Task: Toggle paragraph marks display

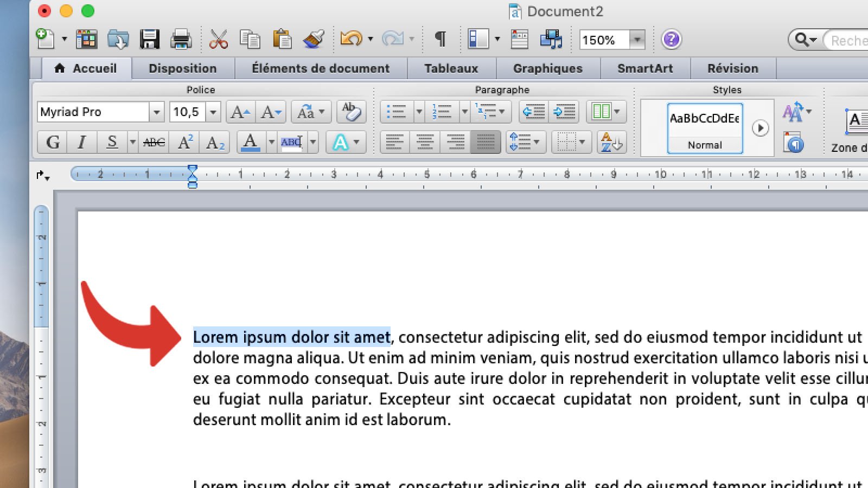Action: (440, 39)
